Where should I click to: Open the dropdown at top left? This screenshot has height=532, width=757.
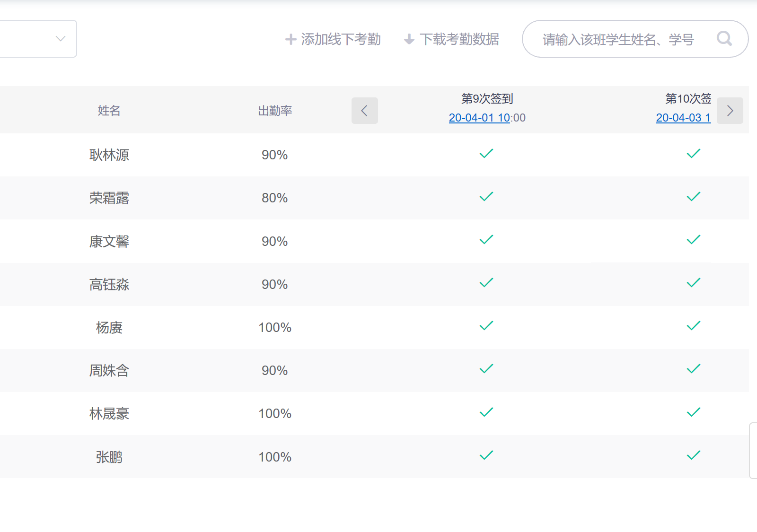click(38, 39)
